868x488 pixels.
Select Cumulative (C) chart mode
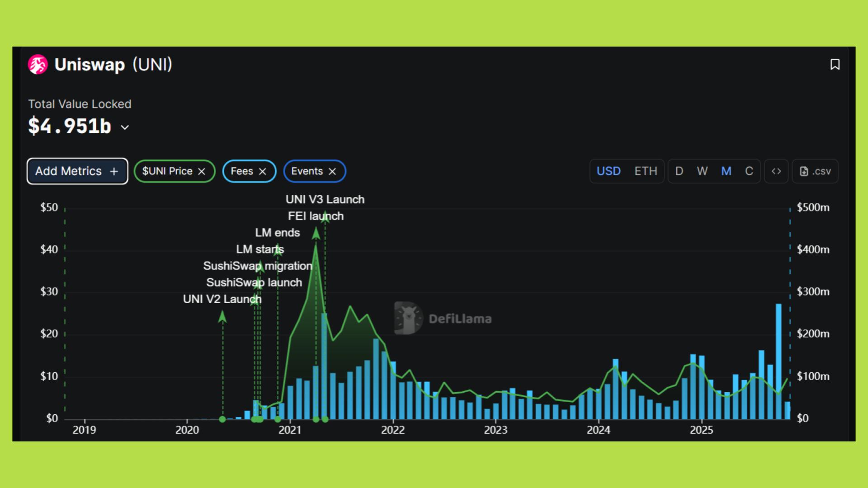pos(749,171)
